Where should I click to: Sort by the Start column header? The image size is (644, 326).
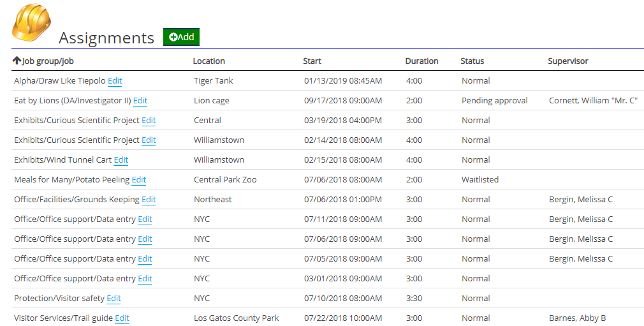pyautogui.click(x=312, y=61)
